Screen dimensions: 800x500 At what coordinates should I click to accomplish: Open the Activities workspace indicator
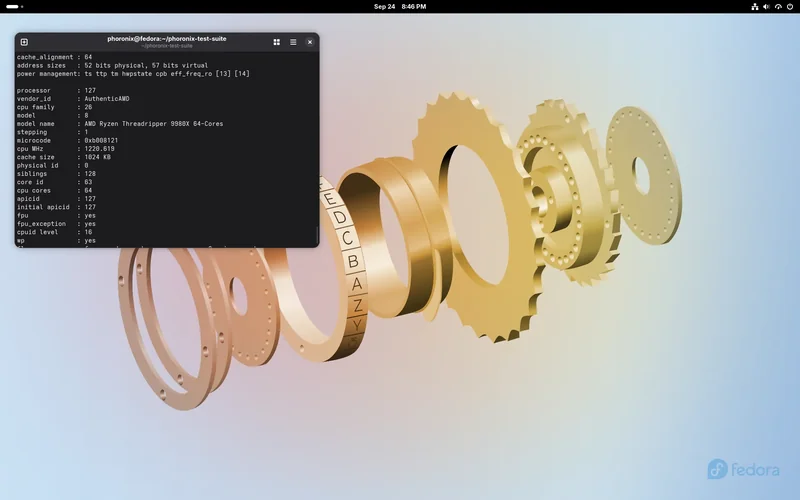point(14,7)
